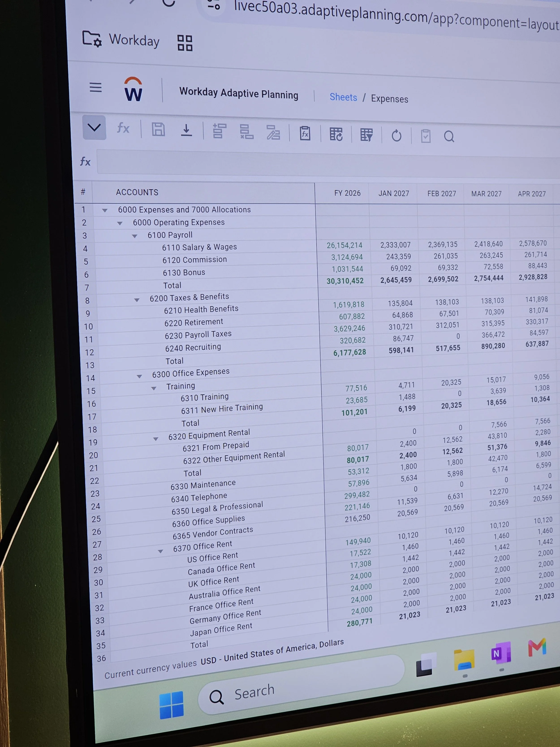Click the magnifier search icon in toolbar

click(x=449, y=137)
